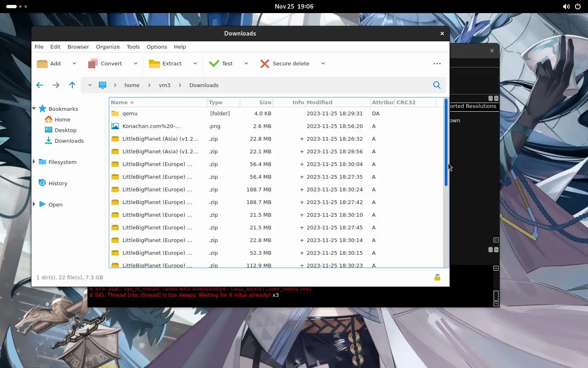Open the Tools menu

[133, 47]
